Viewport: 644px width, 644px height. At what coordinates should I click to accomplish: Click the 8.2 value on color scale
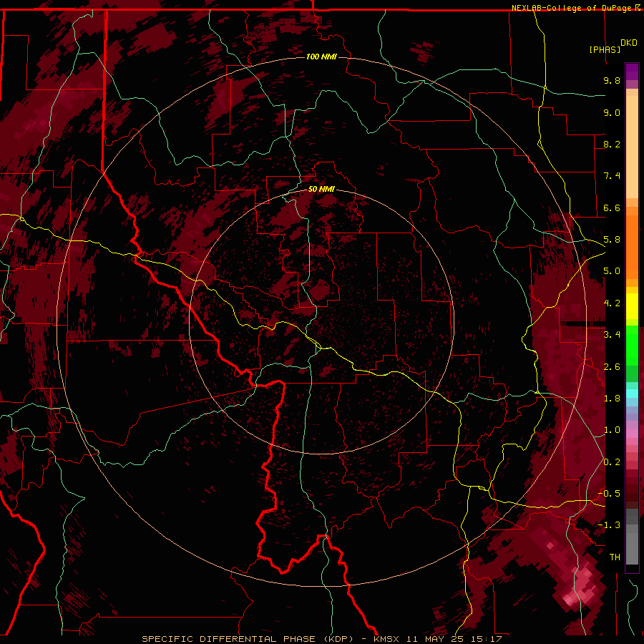tap(612, 144)
